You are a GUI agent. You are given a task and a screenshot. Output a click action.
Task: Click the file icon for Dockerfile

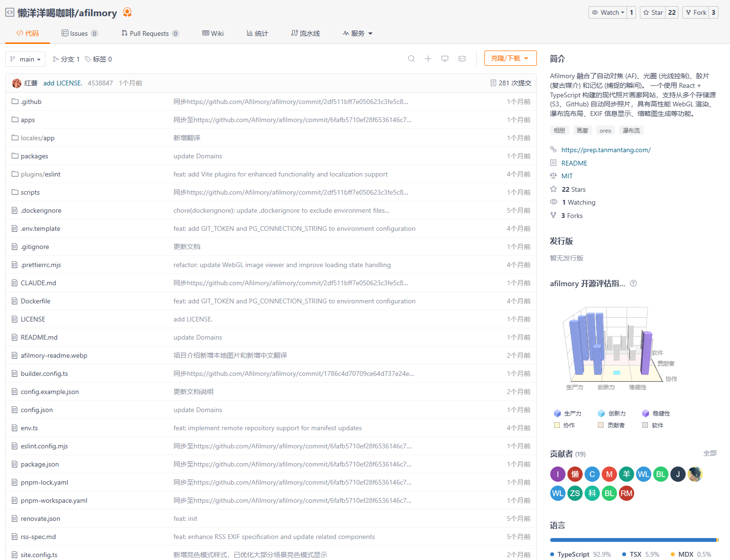click(x=15, y=301)
